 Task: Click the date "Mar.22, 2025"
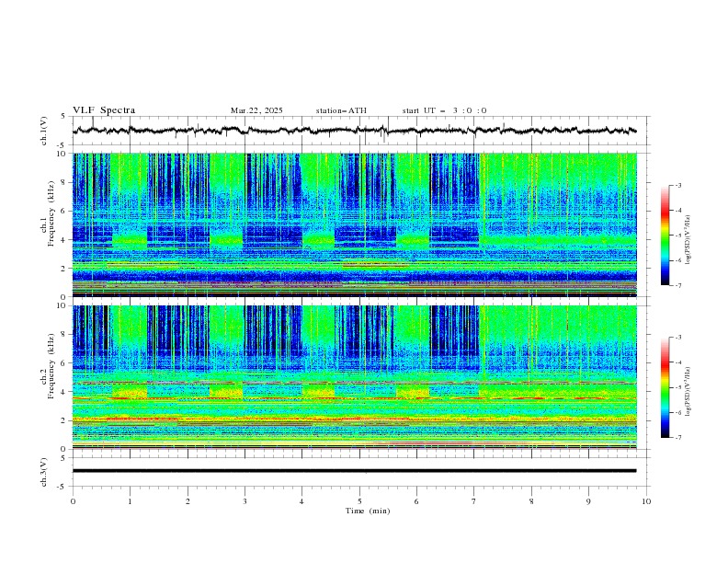(x=256, y=110)
